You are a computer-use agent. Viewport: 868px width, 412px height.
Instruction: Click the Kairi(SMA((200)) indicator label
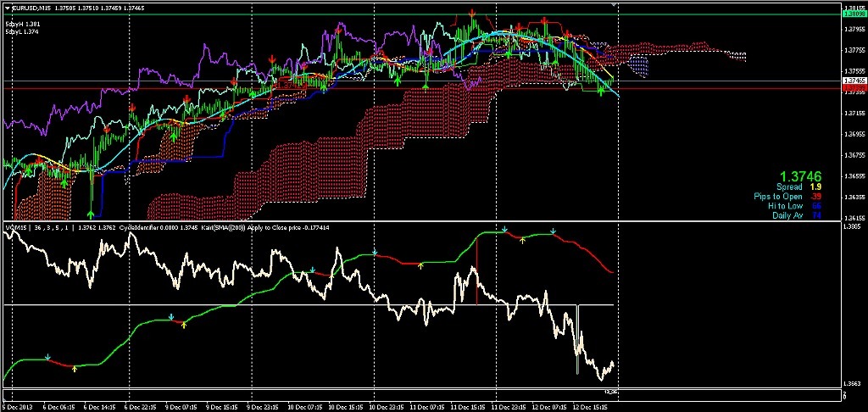coord(222,227)
